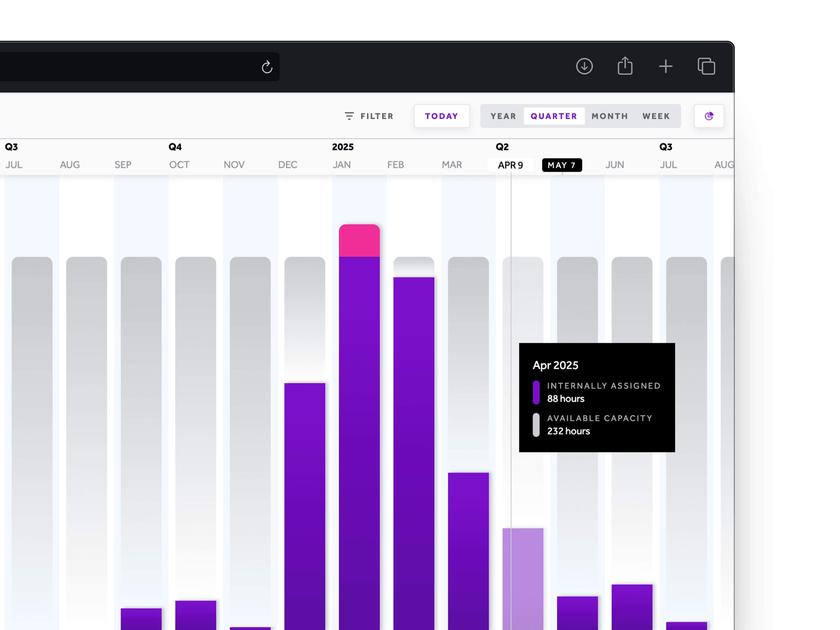The image size is (840, 630).
Task: Click the OCT month label
Action: pyautogui.click(x=179, y=165)
